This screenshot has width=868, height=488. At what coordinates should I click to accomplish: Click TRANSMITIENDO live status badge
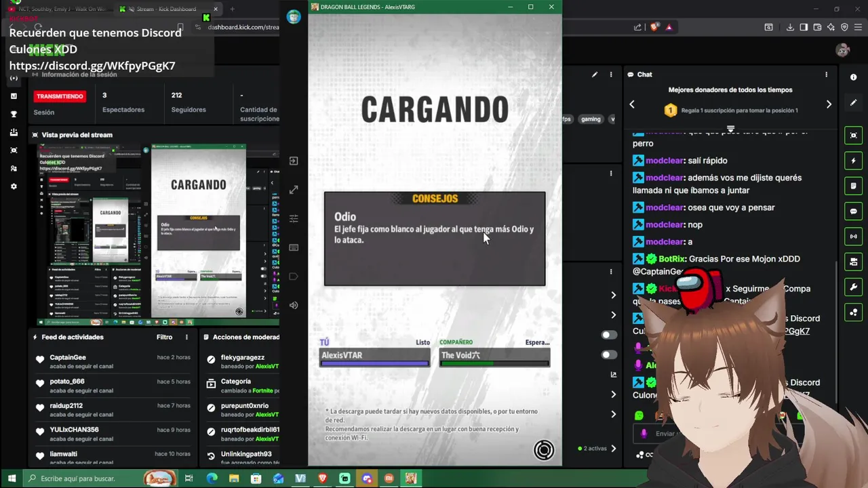[60, 96]
